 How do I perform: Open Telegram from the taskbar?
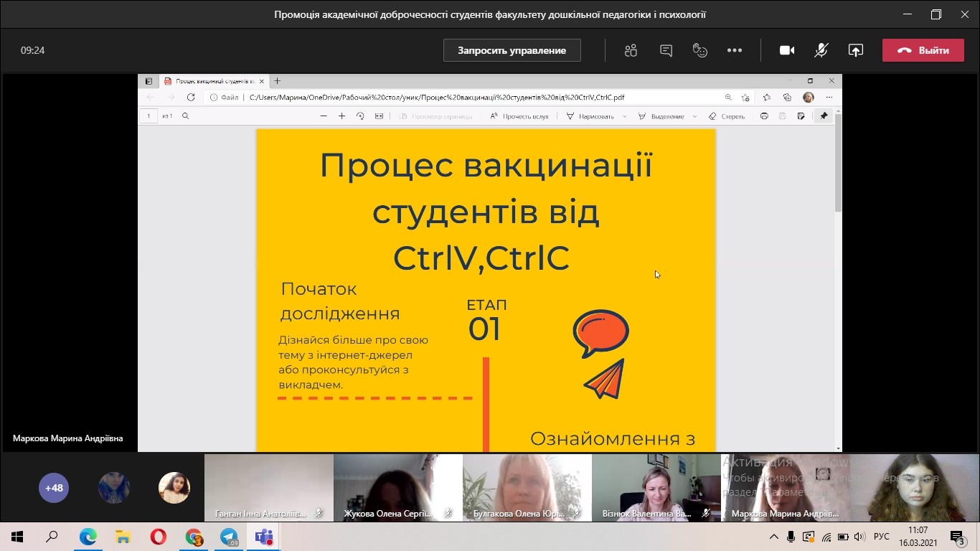click(229, 537)
